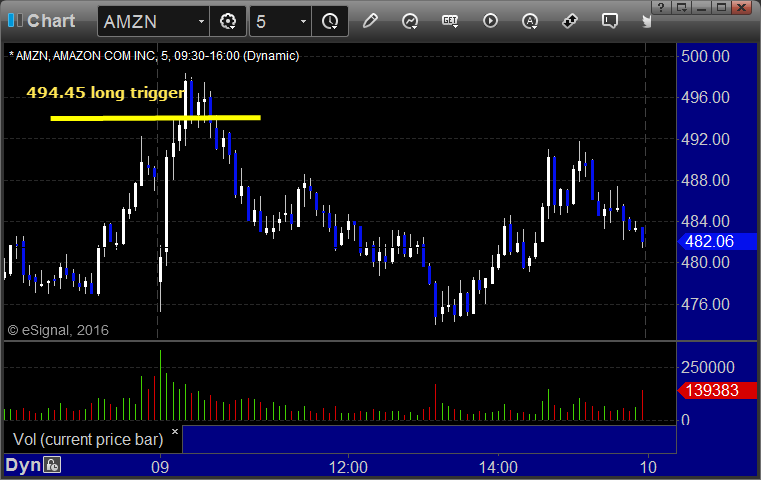Open the circled A alerts menu
The image size is (761, 480).
pos(530,21)
